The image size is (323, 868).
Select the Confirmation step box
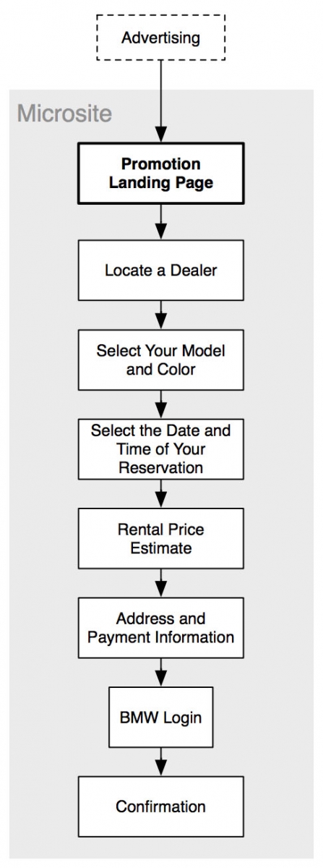160,807
